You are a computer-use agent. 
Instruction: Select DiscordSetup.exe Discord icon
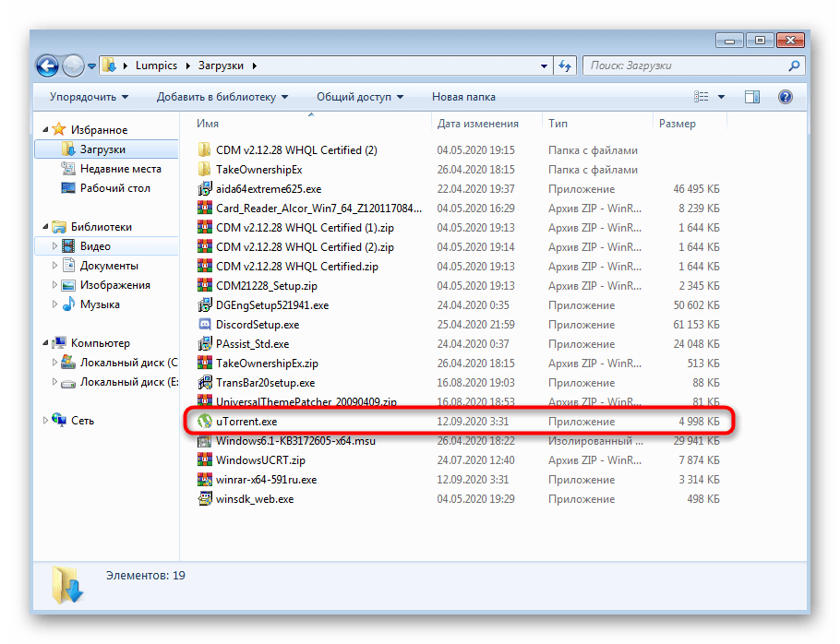(x=204, y=325)
